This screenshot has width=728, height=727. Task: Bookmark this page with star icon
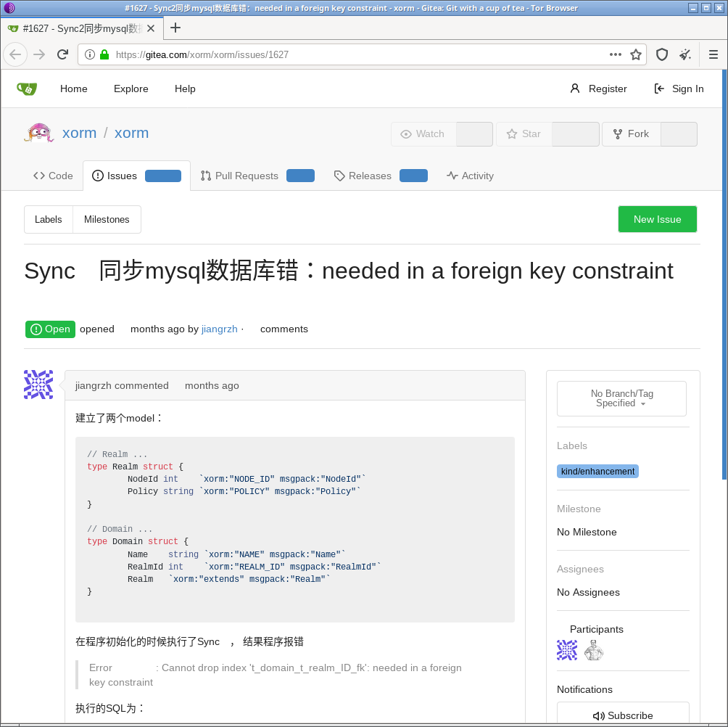pos(636,54)
